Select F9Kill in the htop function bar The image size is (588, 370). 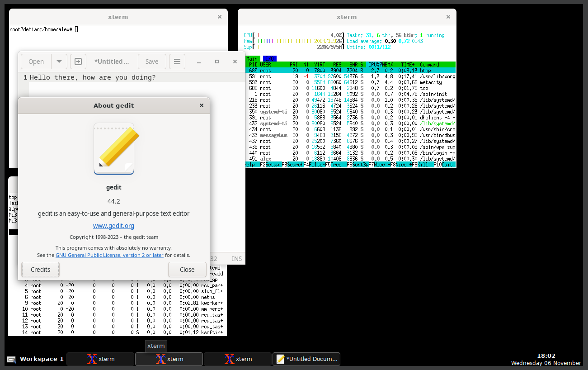tap(420, 164)
